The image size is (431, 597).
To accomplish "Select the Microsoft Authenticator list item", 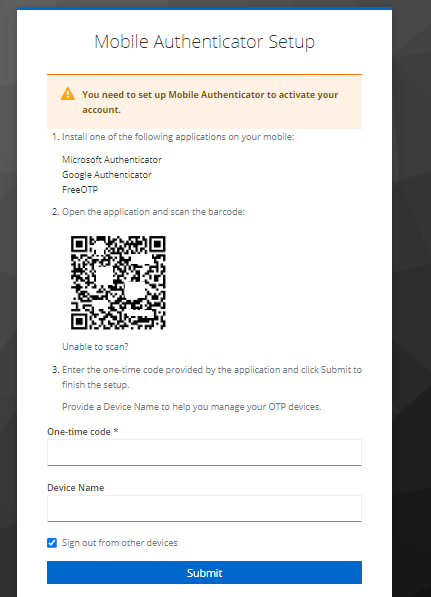I will pyautogui.click(x=112, y=160).
